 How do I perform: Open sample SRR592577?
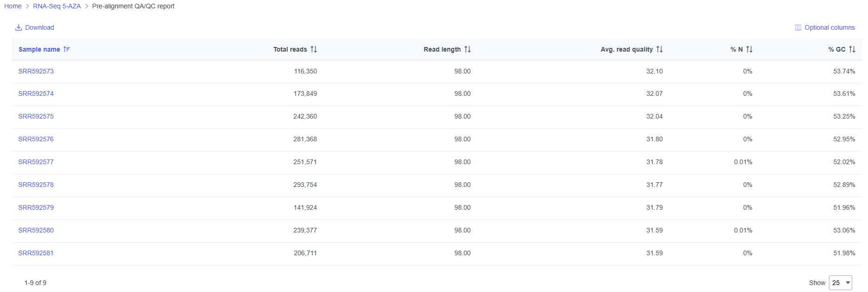point(36,162)
